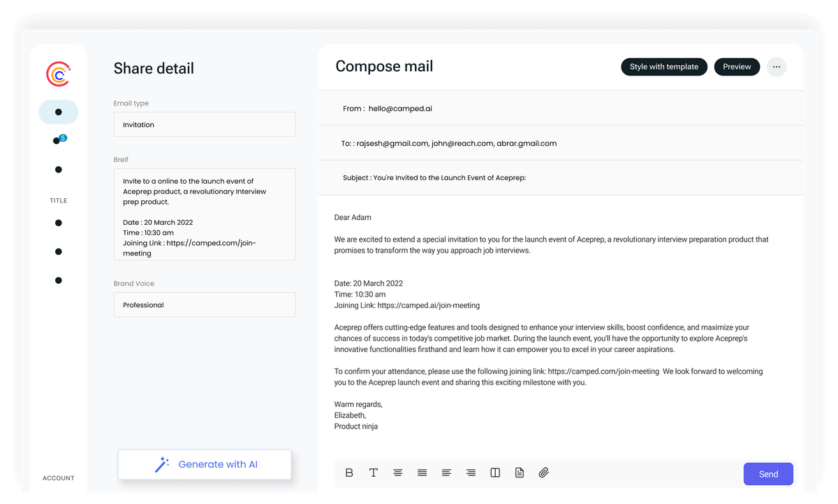Image resolution: width=838 pixels, height=504 pixels.
Task: Click inside the Breif text area
Action: 205,214
